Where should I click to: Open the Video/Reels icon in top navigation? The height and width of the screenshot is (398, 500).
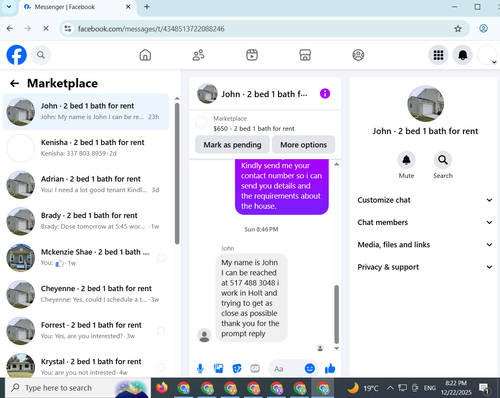pos(252,55)
